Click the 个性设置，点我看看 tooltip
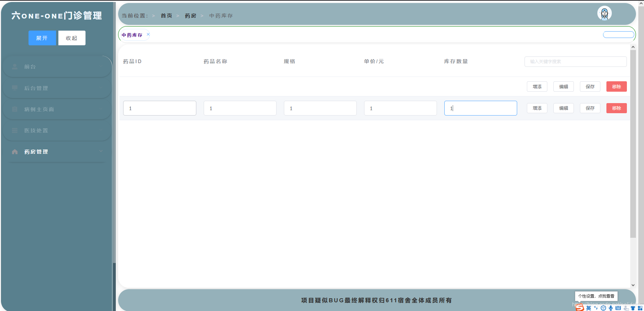 596,296
